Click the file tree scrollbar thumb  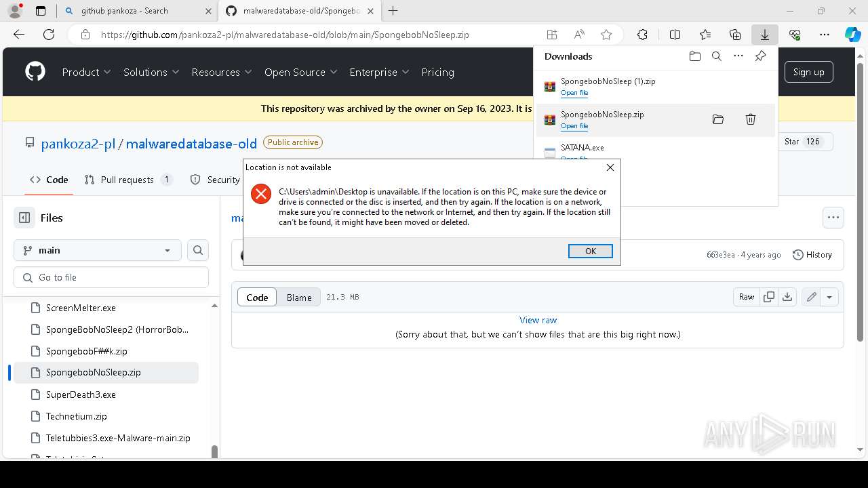[x=215, y=452]
